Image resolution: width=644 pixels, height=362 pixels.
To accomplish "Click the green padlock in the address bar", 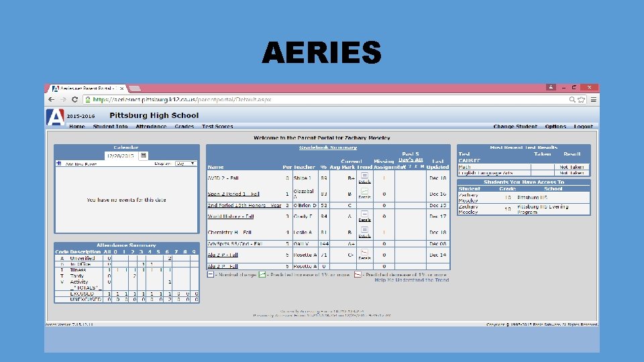I will (87, 99).
